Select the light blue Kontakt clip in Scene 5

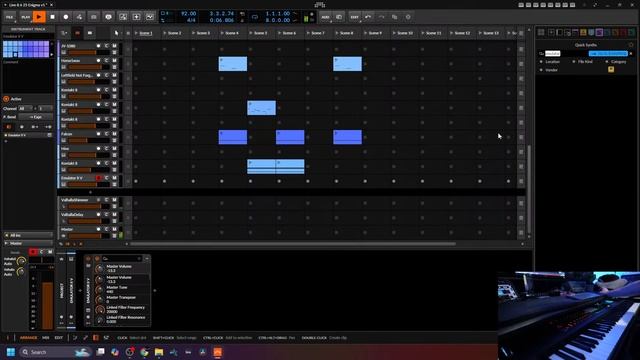point(261,108)
